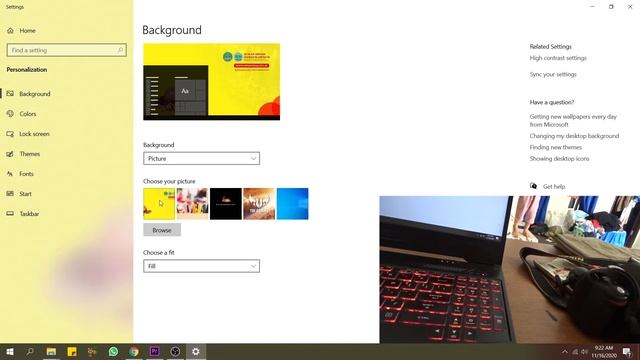Viewport: 640px width, 360px height.
Task: Open File Explorer from the taskbar
Action: (x=51, y=351)
